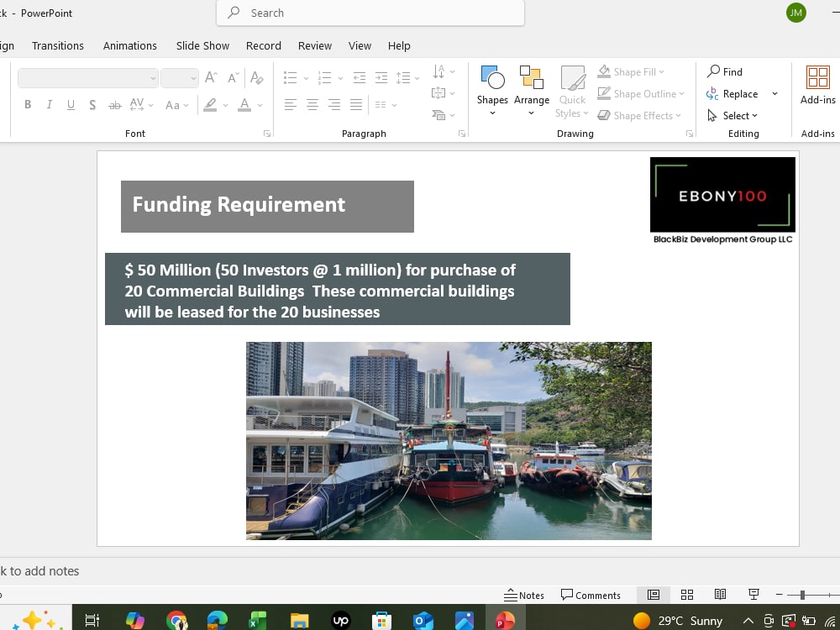Open Transitions tab

point(58,45)
